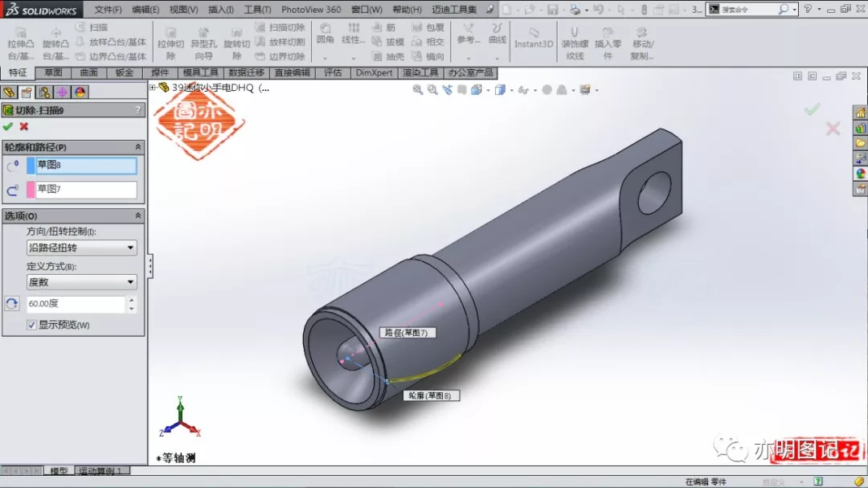The height and width of the screenshot is (488, 868).
Task: Click the Save icon in top toolbar
Action: click(x=552, y=10)
